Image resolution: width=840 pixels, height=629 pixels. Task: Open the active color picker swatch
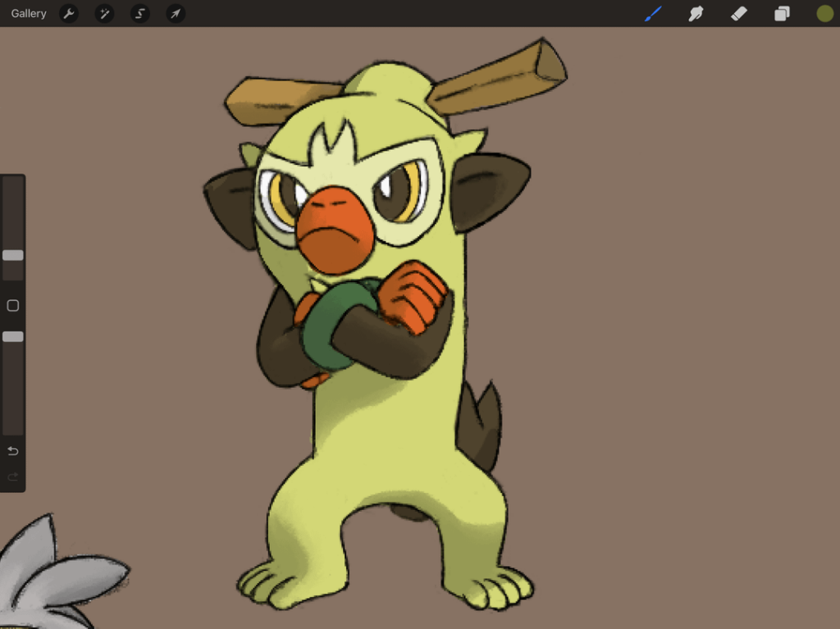825,13
